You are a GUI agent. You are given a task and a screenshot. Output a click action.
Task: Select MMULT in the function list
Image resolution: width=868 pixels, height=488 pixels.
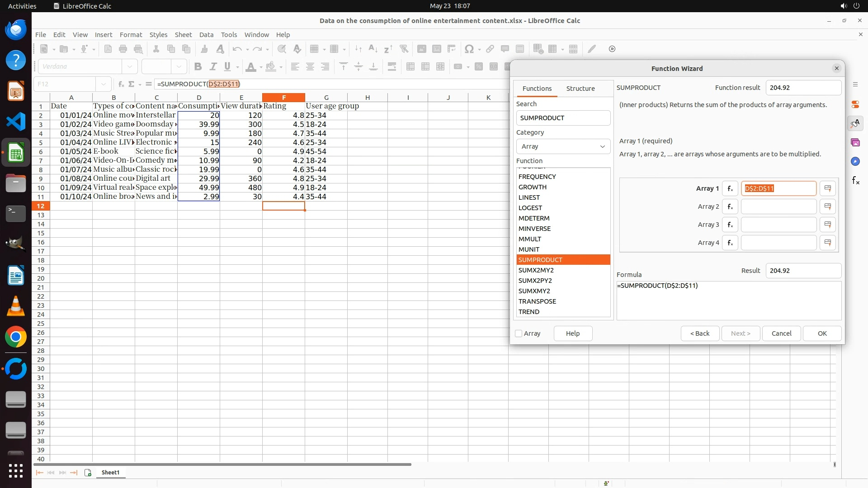point(530,239)
